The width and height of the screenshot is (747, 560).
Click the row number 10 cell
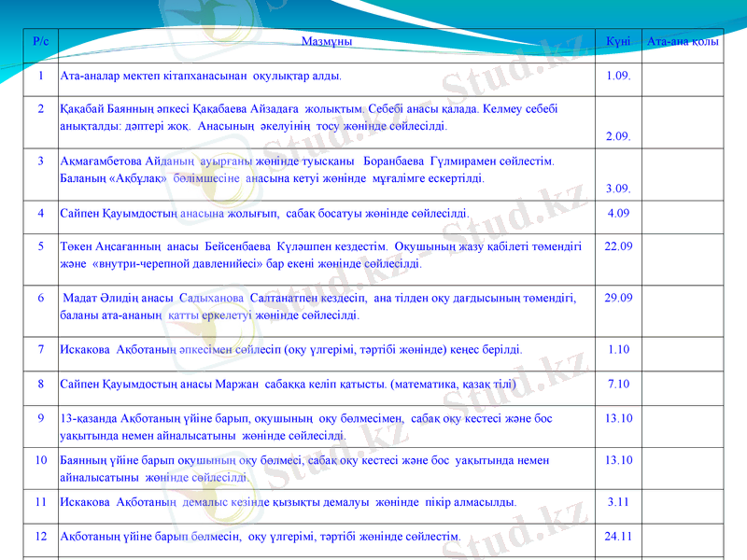tap(40, 460)
